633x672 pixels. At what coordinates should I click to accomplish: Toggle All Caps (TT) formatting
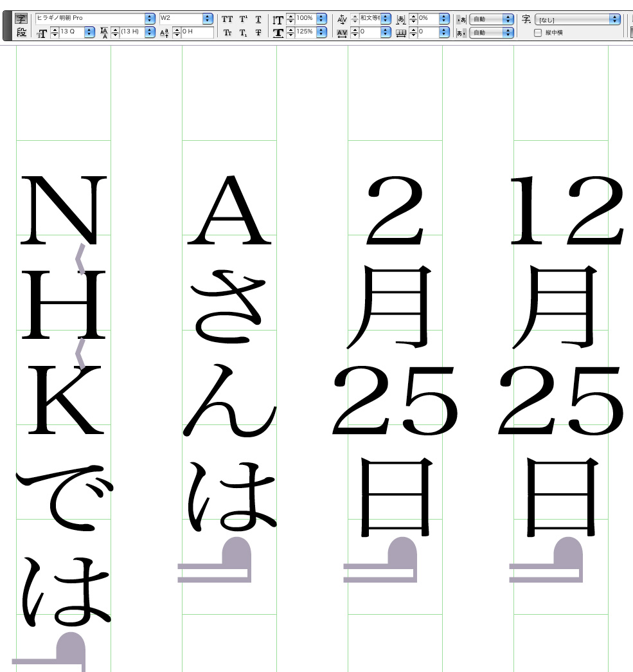pyautogui.click(x=227, y=19)
